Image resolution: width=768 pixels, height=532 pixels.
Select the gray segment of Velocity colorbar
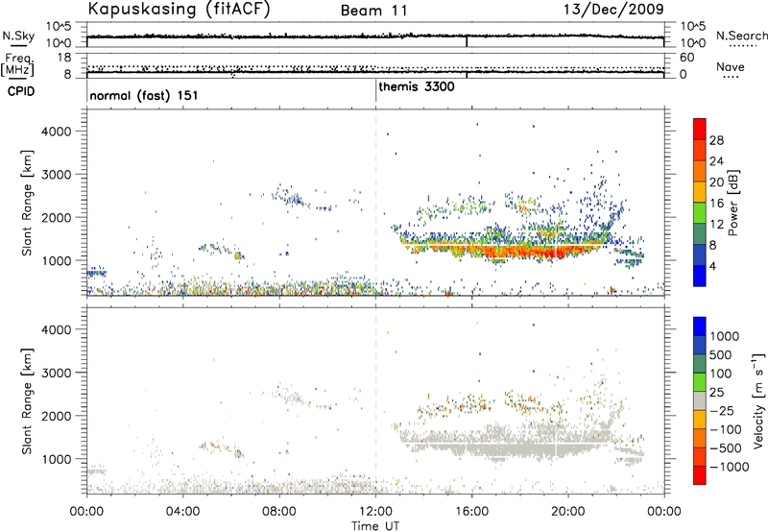[700, 400]
